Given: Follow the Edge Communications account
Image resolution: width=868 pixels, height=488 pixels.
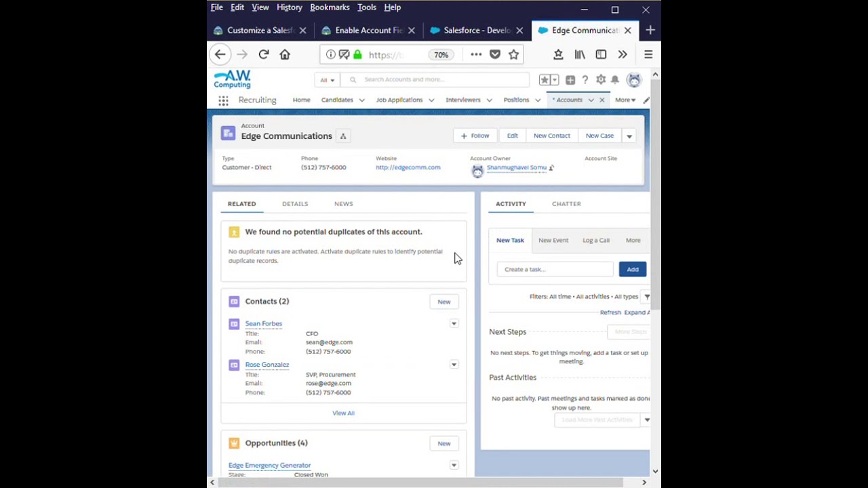Looking at the screenshot, I should tap(475, 136).
